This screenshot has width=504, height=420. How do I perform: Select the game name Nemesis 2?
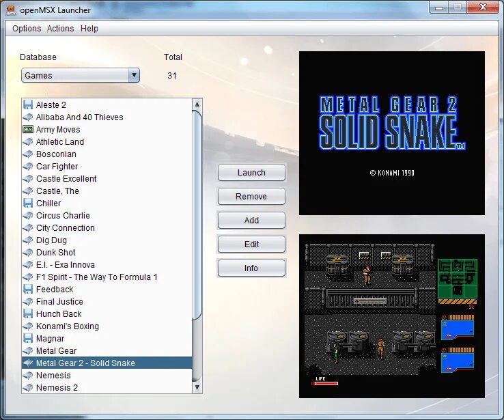57,387
